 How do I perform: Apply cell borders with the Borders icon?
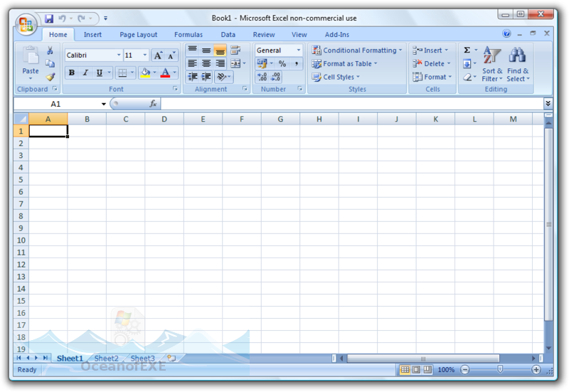tap(122, 73)
